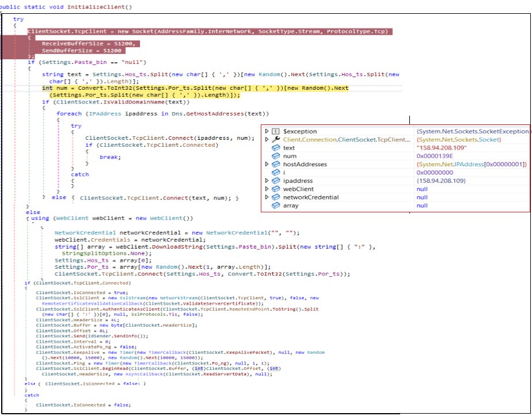Click the cube icon beside ipaddress
Viewport: 532px width, 416px height.
click(x=276, y=181)
